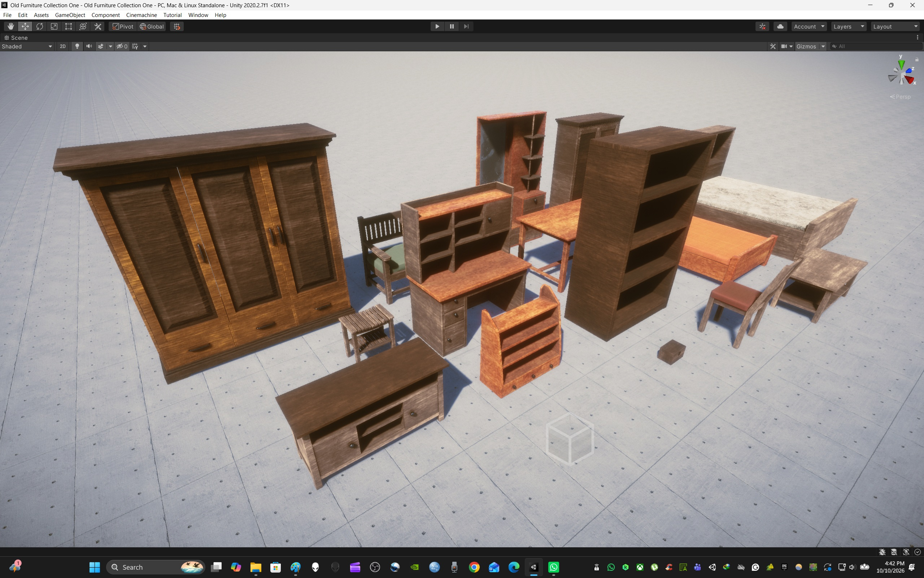Toggle scene gizmo rotation lock

click(x=917, y=59)
